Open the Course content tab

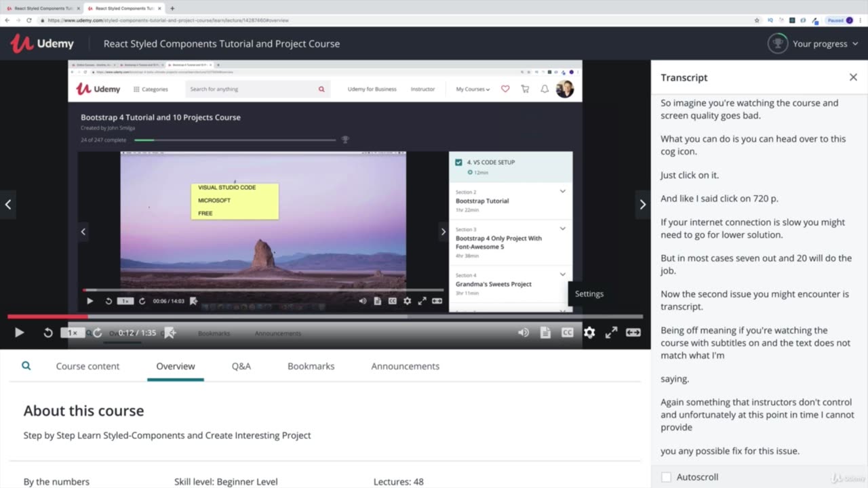pos(87,366)
